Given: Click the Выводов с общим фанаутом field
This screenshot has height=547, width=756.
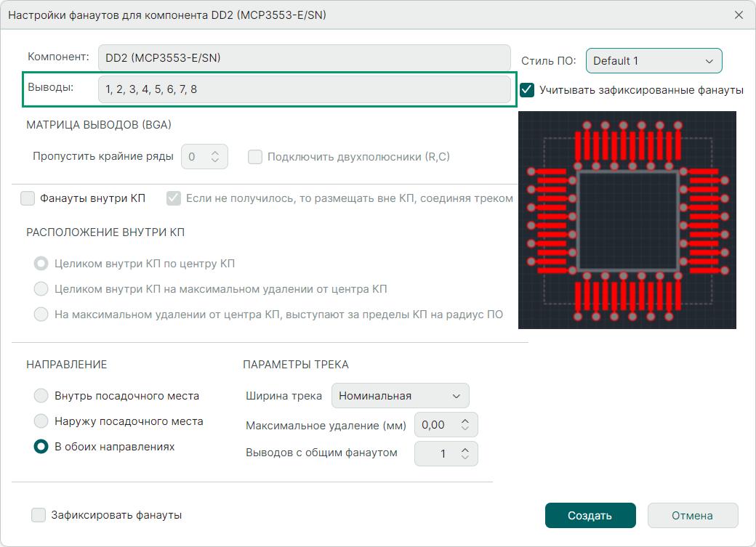Looking at the screenshot, I should pos(434,453).
